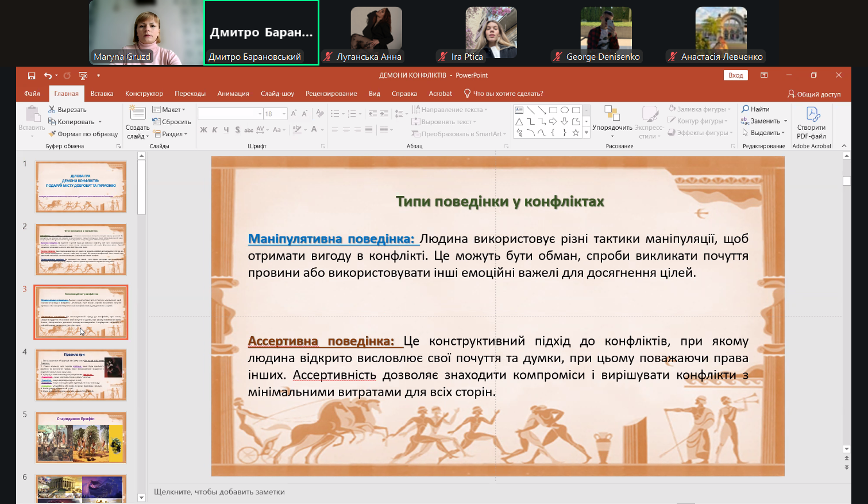Expand the Упорядочить arrange dropdown
Screen dimensions: 868x504
(612, 128)
